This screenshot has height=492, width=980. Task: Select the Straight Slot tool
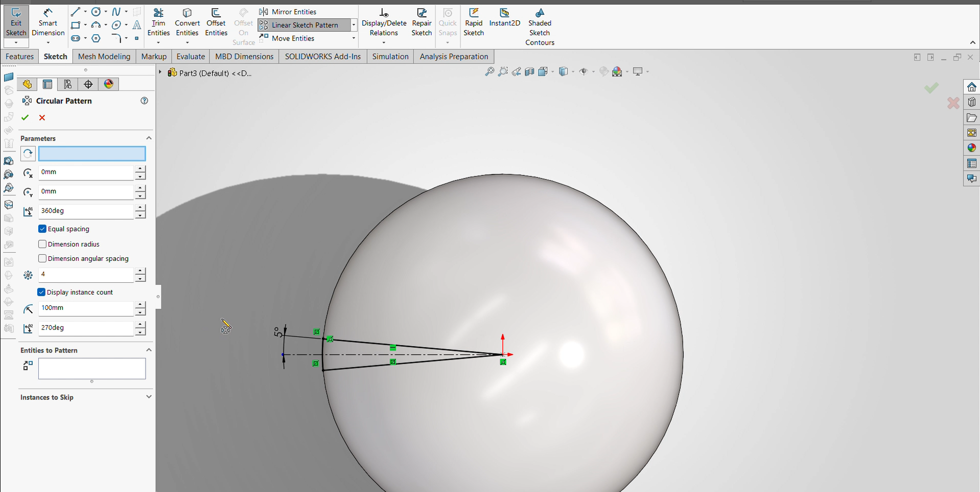[75, 38]
